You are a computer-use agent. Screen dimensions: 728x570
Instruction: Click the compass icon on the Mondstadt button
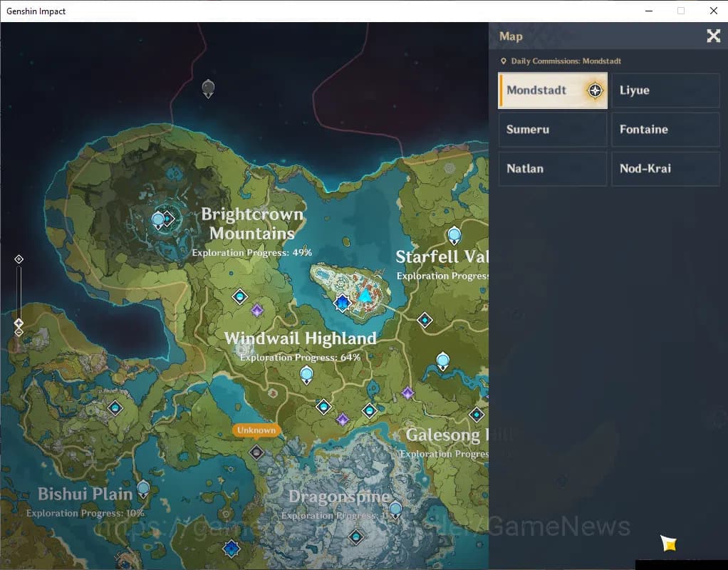click(595, 90)
